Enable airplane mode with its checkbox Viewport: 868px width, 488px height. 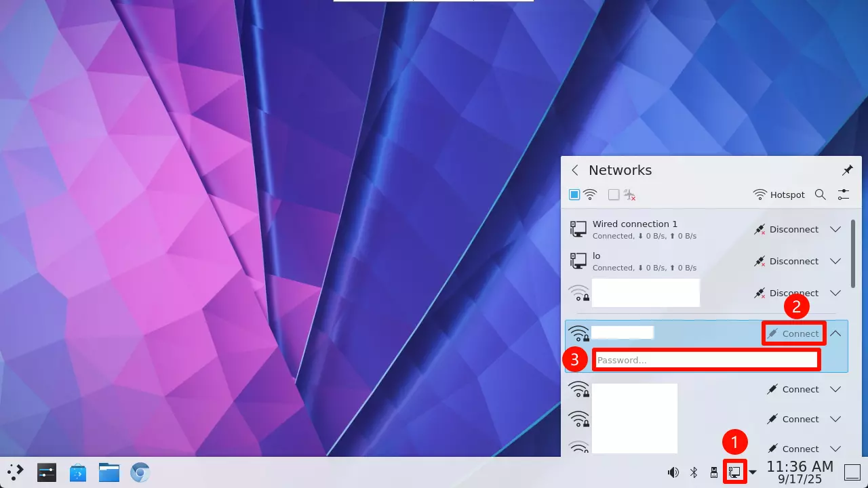click(x=613, y=195)
